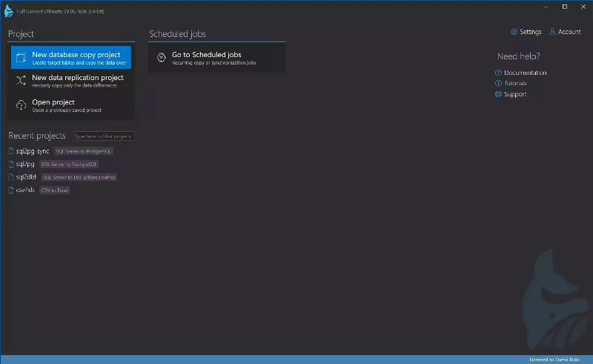This screenshot has height=364, width=593.
Task: Click the Support icon
Action: click(x=498, y=94)
